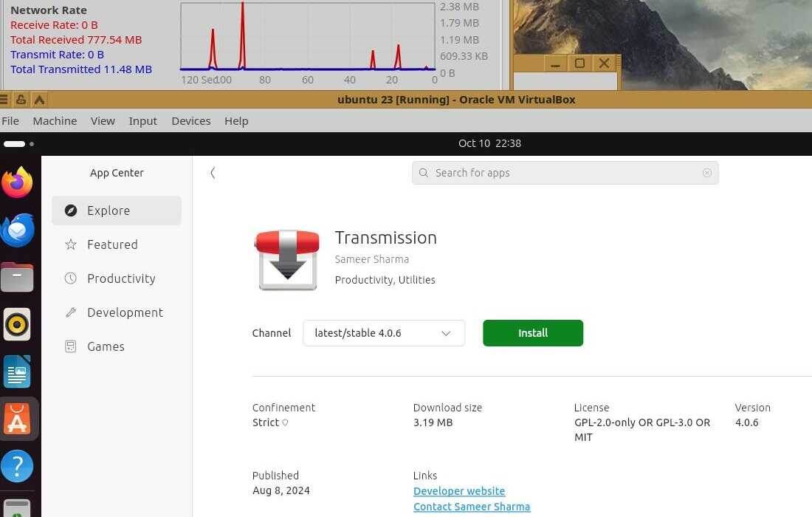Screen dimensions: 812x517
Task: Click the Oct 10 22:38 clock
Action: pos(489,143)
